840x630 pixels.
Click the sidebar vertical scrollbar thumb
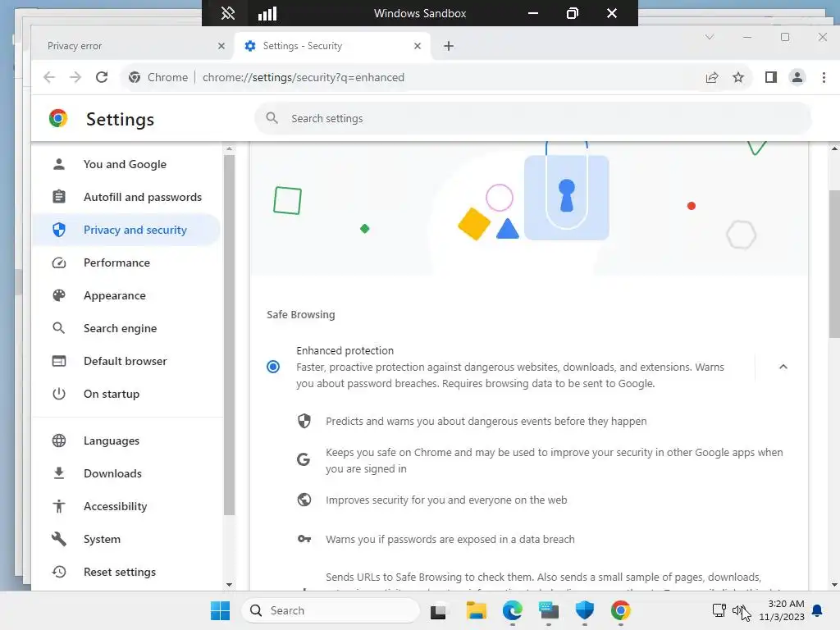(230, 335)
